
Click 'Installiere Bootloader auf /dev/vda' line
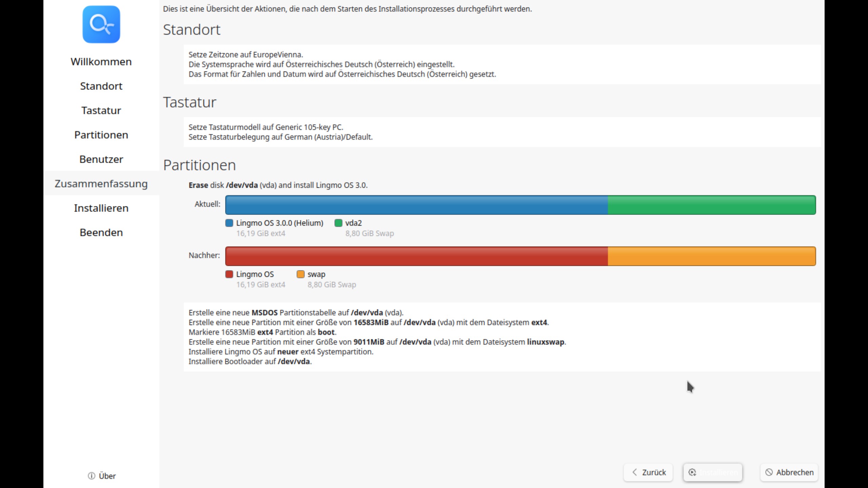[x=250, y=362]
